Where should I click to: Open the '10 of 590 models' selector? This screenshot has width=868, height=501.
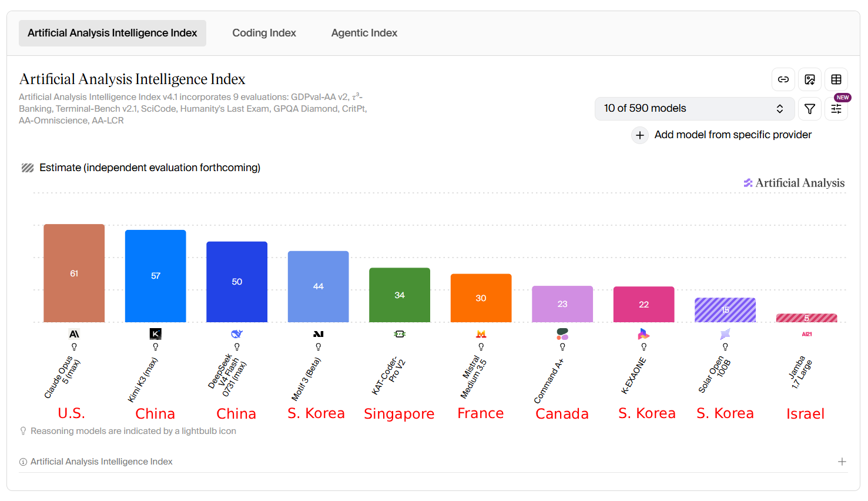[x=695, y=109]
